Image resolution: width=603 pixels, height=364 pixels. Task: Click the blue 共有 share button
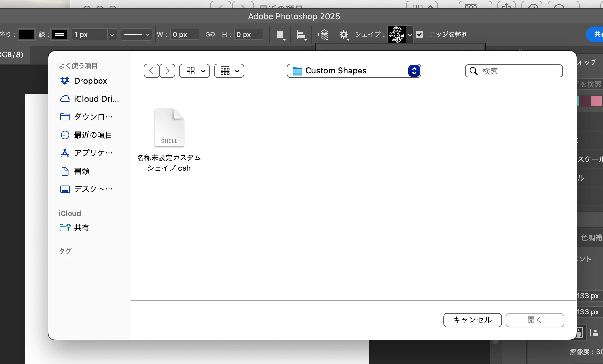tap(595, 34)
